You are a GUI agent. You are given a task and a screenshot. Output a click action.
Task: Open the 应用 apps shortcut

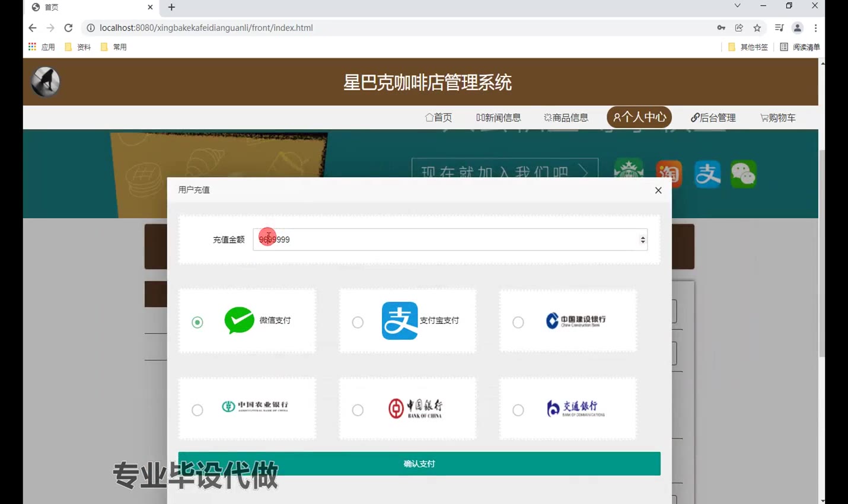[42, 47]
